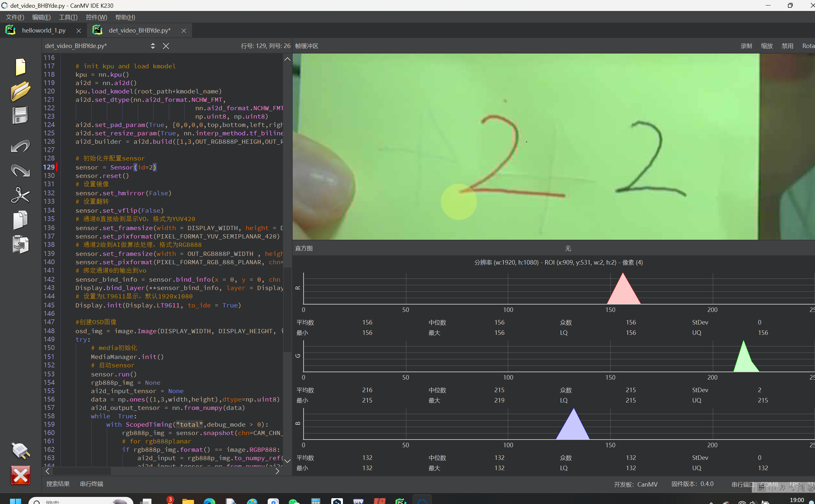
Task: Click the Open File folder icon
Action: coord(20,91)
